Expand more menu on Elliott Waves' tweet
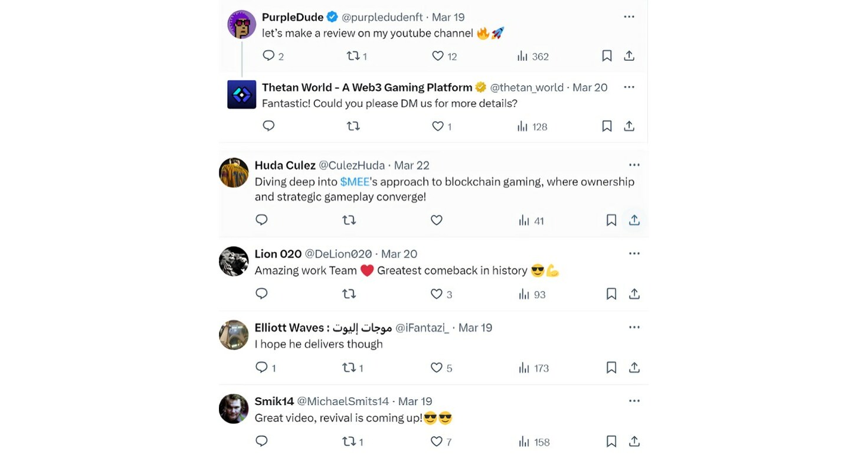Image resolution: width=868 pixels, height=454 pixels. (634, 327)
